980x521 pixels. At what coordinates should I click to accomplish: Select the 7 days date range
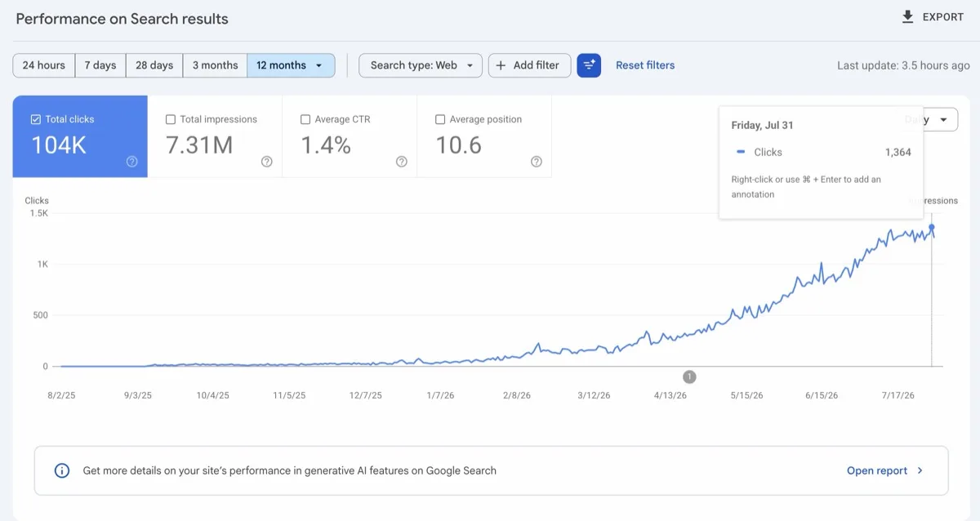(100, 65)
